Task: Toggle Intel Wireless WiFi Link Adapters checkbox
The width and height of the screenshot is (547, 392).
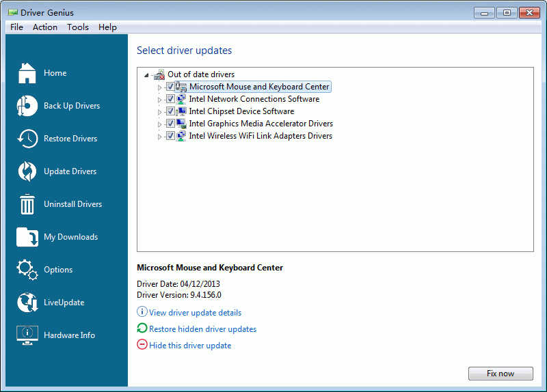Action: [170, 136]
